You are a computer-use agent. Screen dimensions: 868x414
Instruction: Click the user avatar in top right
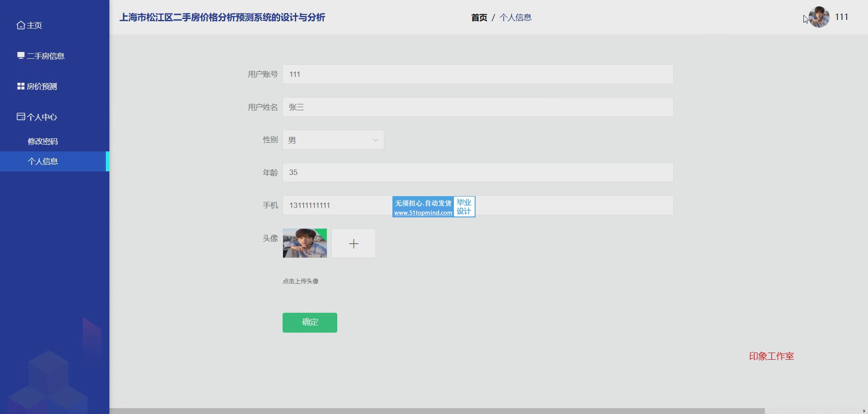point(819,17)
